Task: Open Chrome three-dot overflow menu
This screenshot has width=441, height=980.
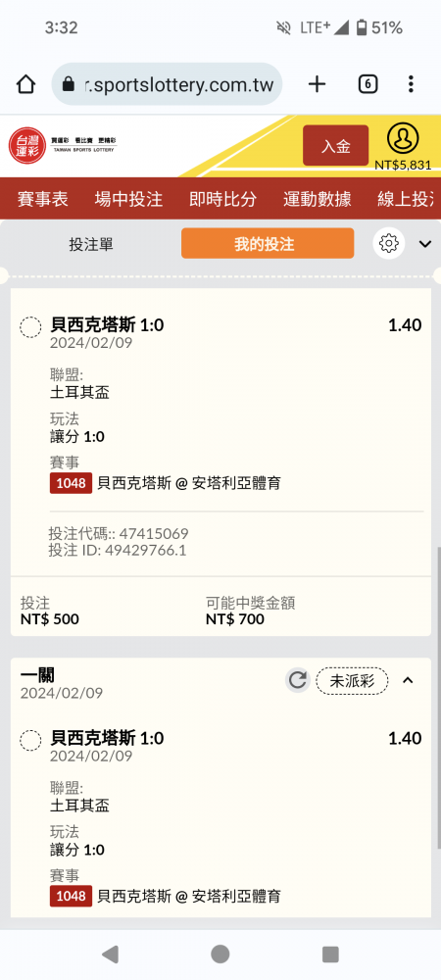Action: pos(411,83)
